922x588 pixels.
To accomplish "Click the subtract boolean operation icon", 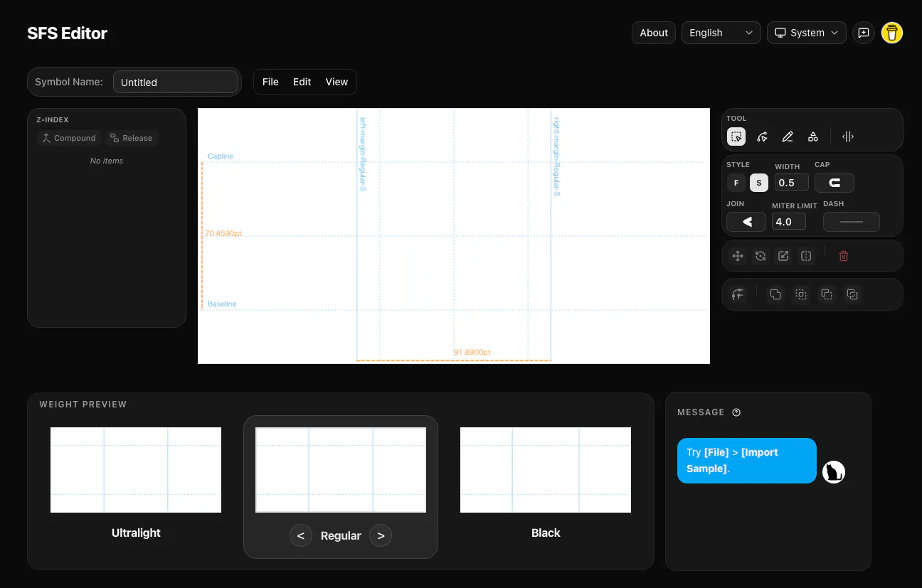I will click(x=827, y=294).
